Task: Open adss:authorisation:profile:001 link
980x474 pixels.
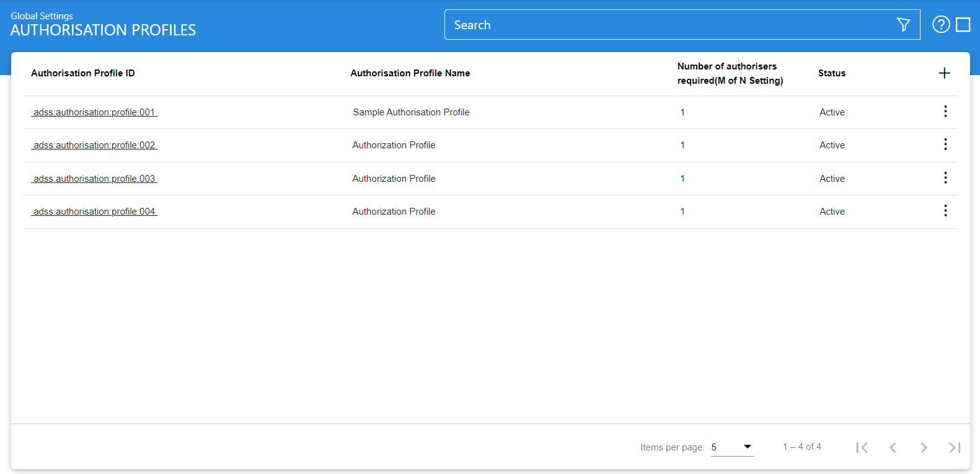Action: pyautogui.click(x=94, y=112)
